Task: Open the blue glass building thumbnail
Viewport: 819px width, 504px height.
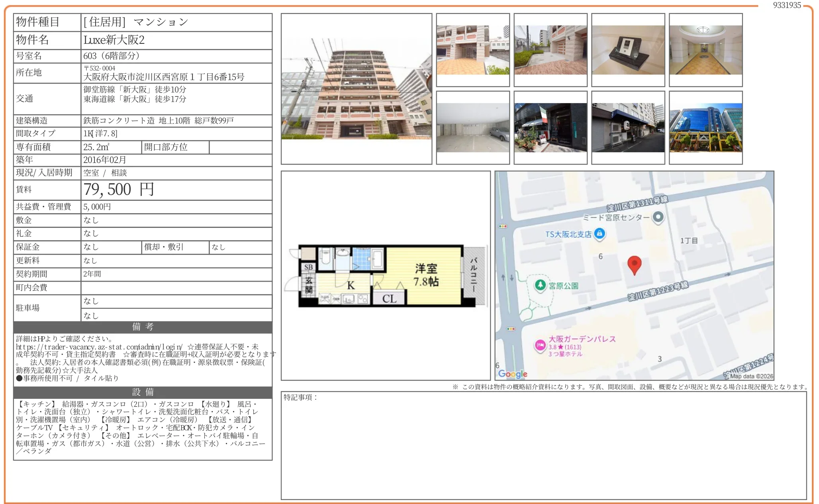Action: (705, 127)
